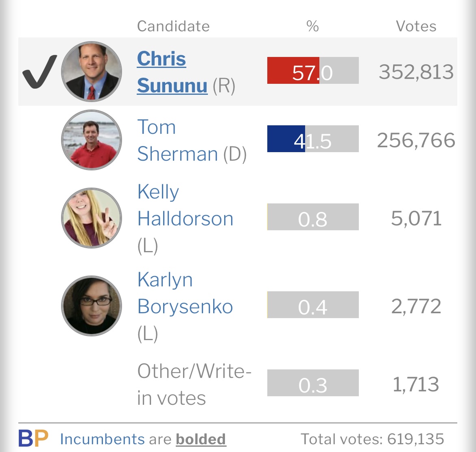Open the Tom Sherman candidate link
Image resolution: width=476 pixels, height=452 pixels.
pos(178,140)
